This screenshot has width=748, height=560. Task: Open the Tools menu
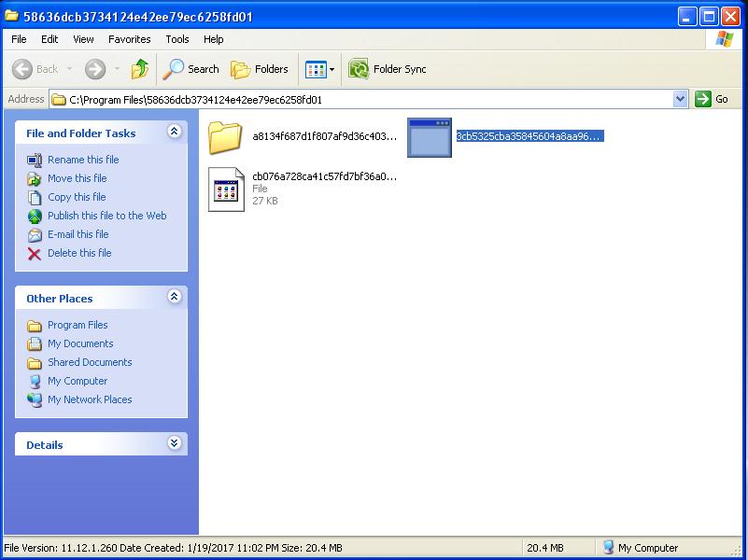(177, 39)
